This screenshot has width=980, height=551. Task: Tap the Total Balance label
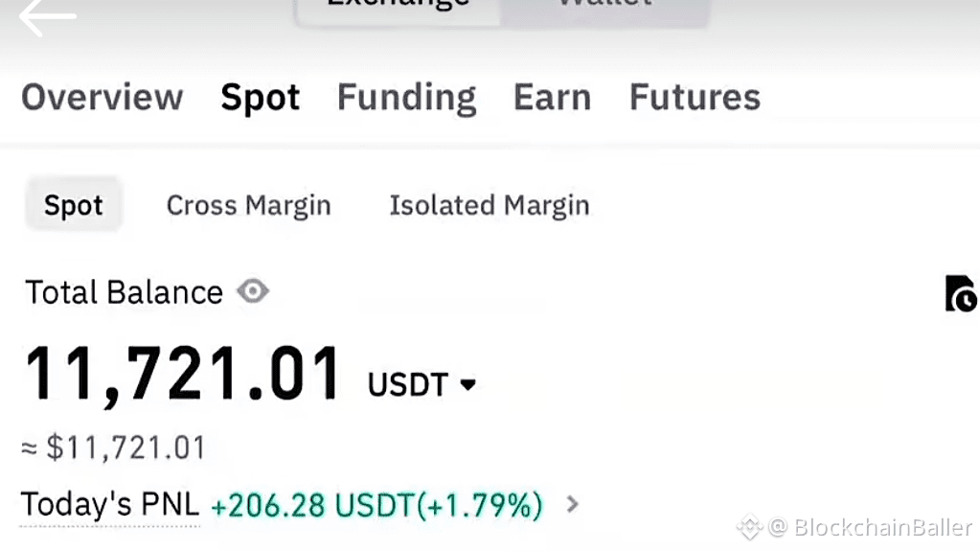click(x=124, y=292)
